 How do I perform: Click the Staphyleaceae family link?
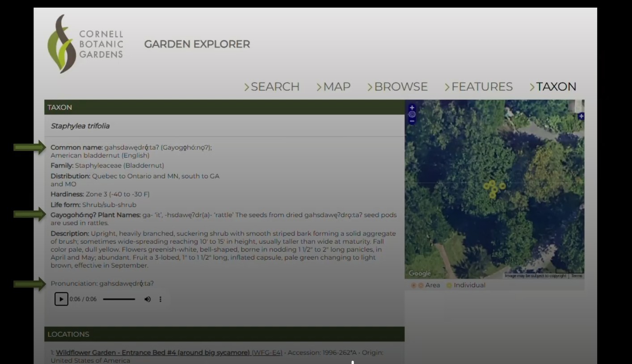[119, 166]
